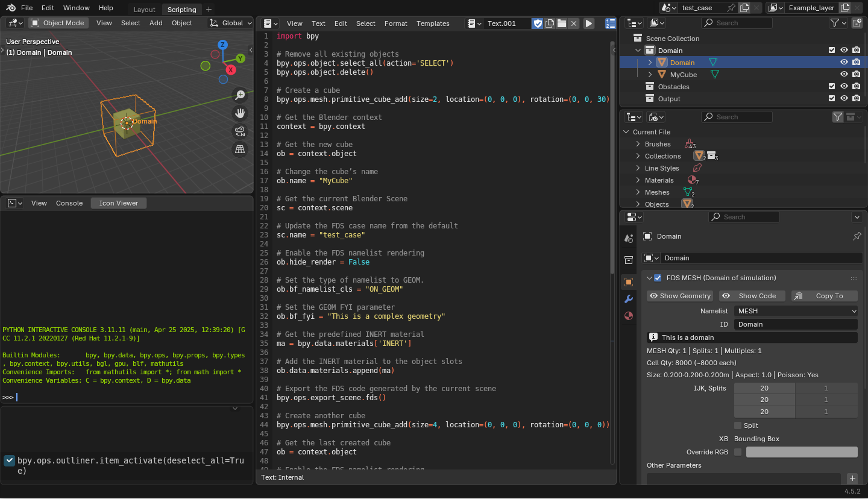Toggle the filter funnel in the Current File browser

[x=838, y=117]
